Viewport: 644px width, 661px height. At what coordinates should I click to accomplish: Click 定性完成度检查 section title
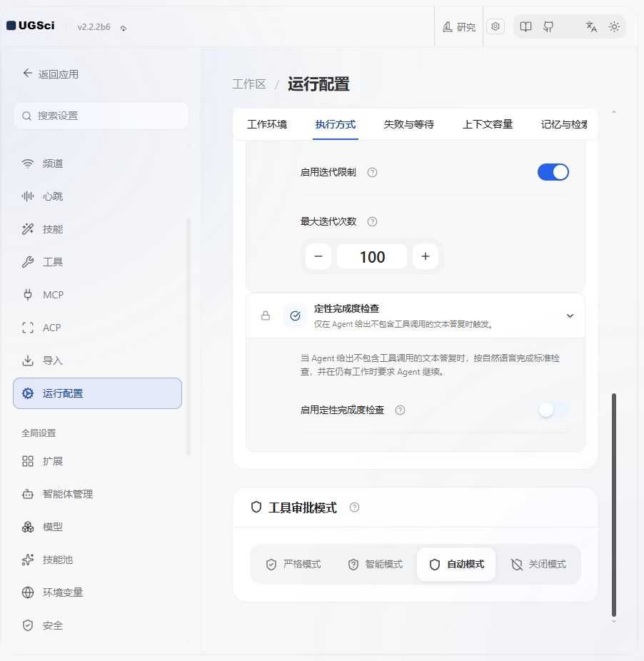click(x=346, y=308)
